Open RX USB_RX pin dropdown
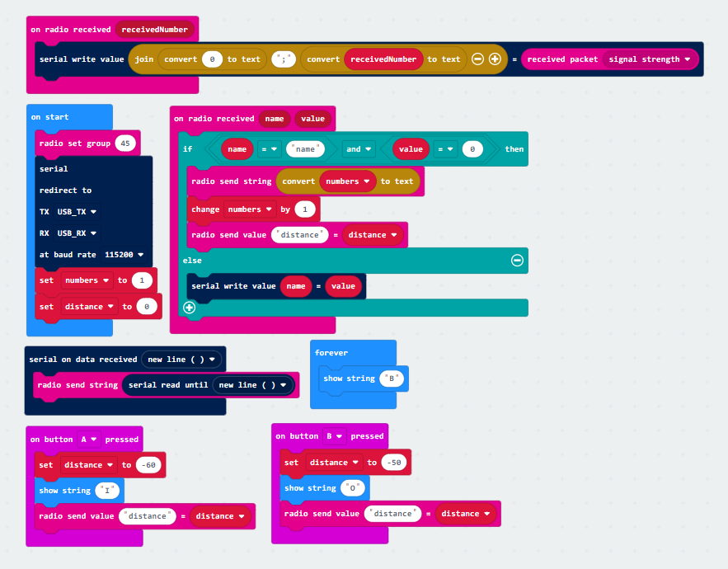 [77, 233]
